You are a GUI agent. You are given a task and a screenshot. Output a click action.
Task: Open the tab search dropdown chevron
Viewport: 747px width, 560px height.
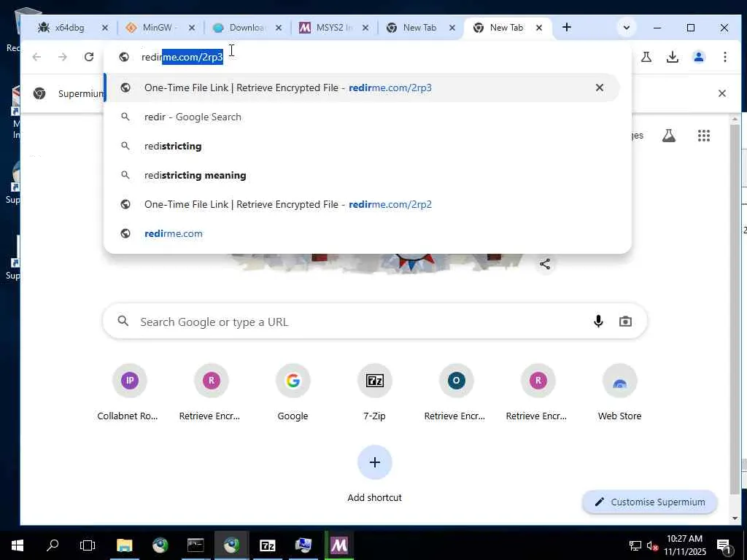[627, 28]
